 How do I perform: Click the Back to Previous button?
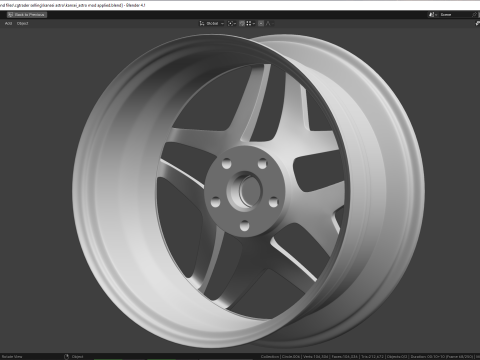(27, 15)
